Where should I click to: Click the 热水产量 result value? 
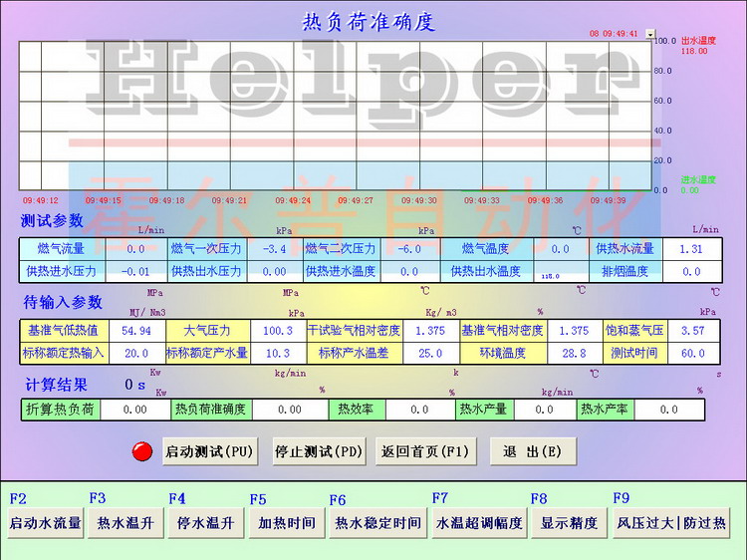[x=545, y=410]
